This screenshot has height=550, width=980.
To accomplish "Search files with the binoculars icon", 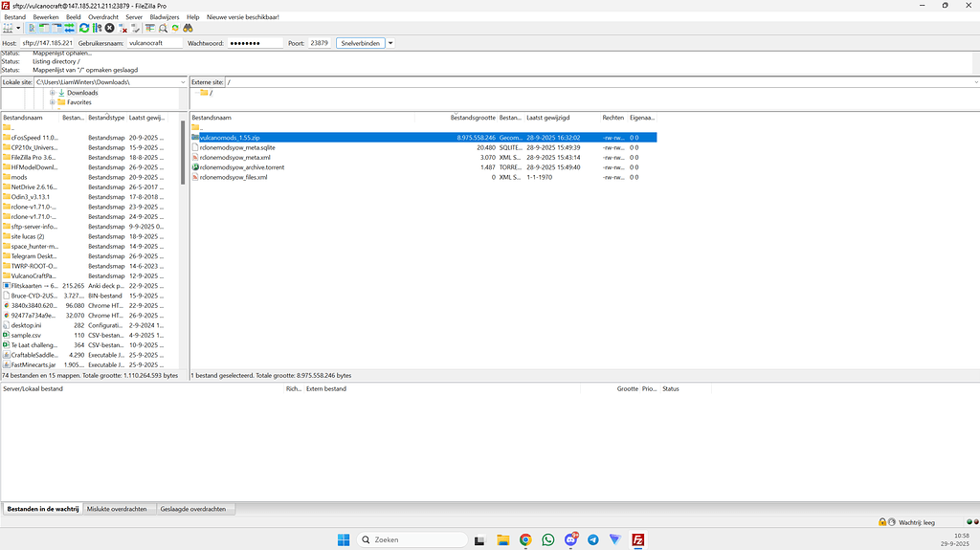I will (x=188, y=28).
